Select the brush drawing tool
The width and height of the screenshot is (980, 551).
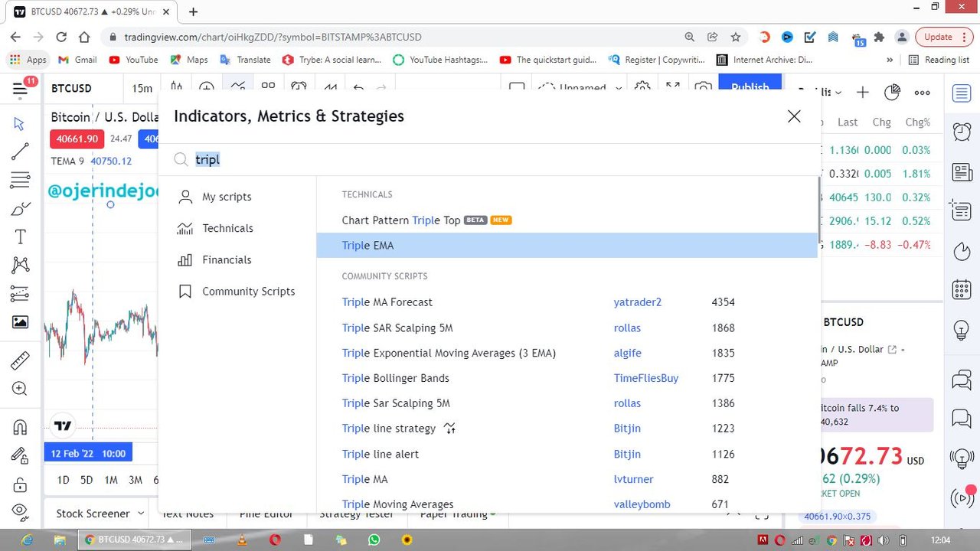point(20,209)
